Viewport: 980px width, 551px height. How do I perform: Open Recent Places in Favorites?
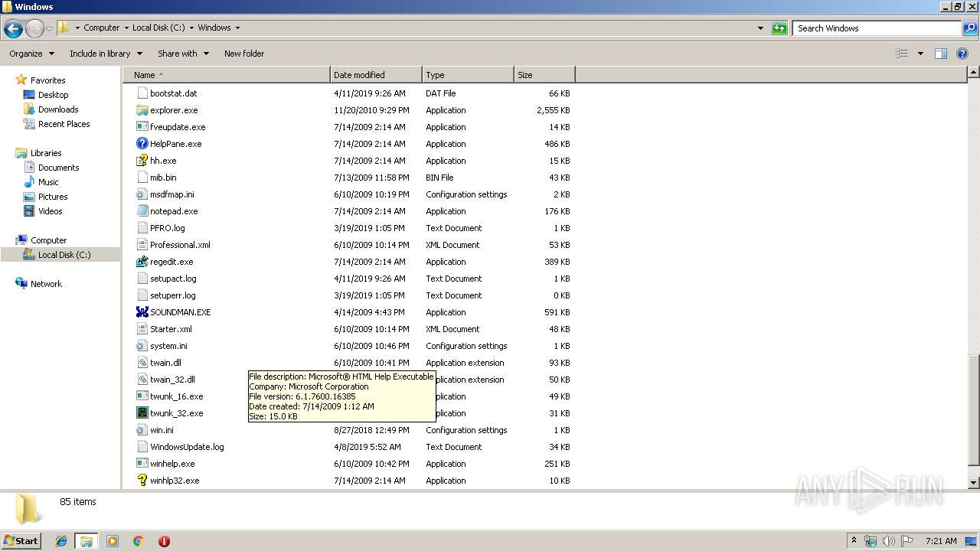[57, 124]
